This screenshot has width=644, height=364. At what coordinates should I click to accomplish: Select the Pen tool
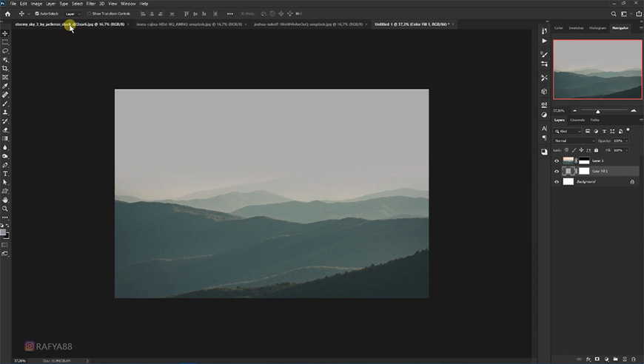point(5,165)
